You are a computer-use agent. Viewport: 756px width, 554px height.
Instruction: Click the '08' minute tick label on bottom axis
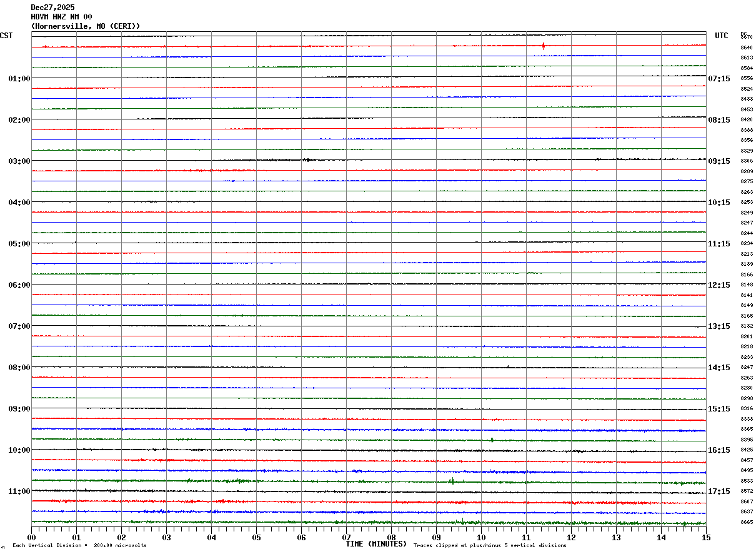391,537
